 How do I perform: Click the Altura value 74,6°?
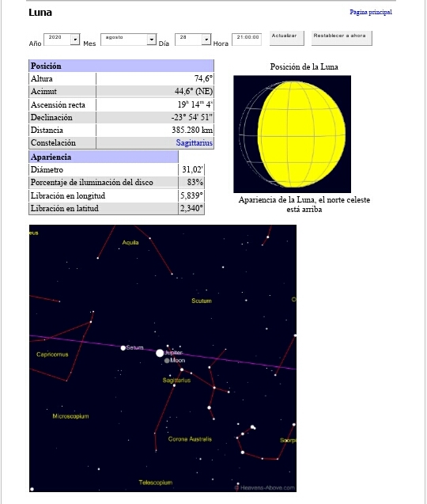pyautogui.click(x=203, y=79)
